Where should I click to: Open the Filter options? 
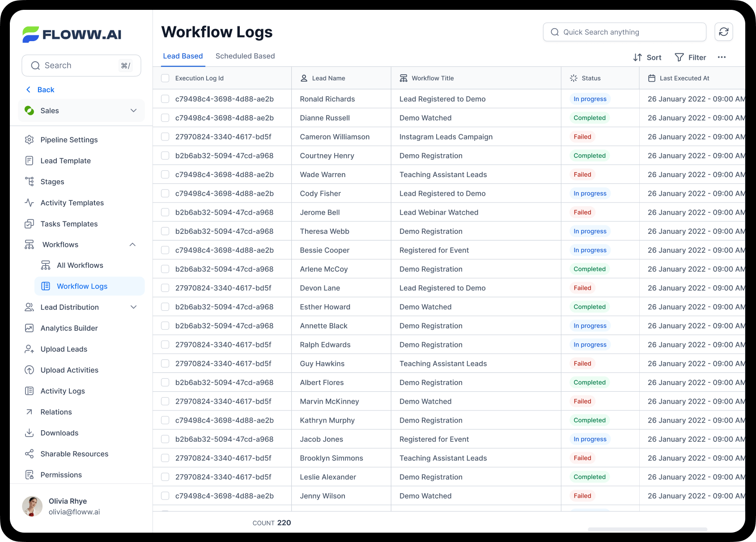tap(691, 57)
